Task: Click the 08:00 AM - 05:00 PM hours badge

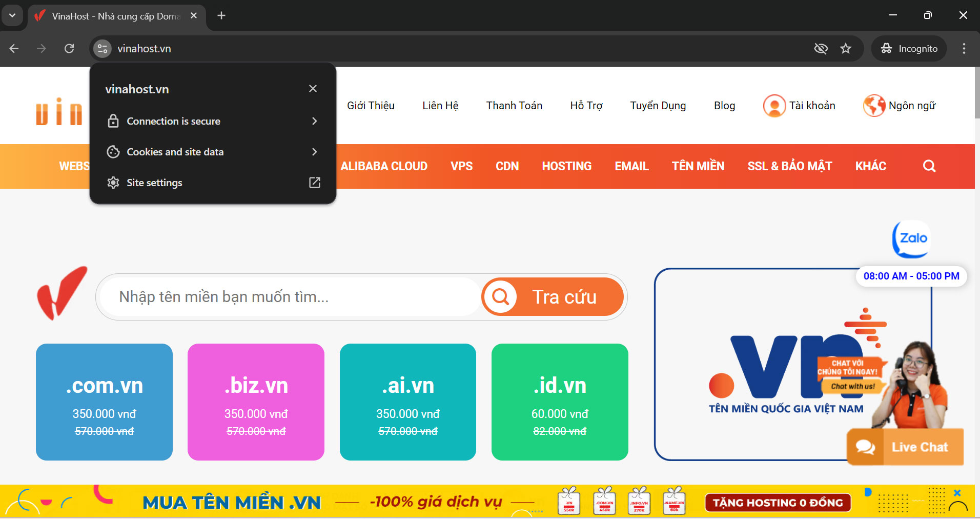Action: (911, 276)
